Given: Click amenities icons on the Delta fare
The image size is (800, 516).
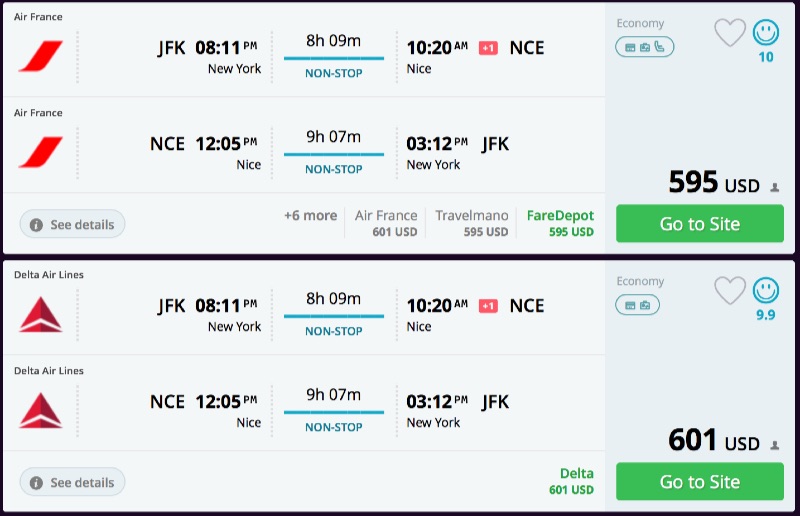Looking at the screenshot, I should coord(636,304).
